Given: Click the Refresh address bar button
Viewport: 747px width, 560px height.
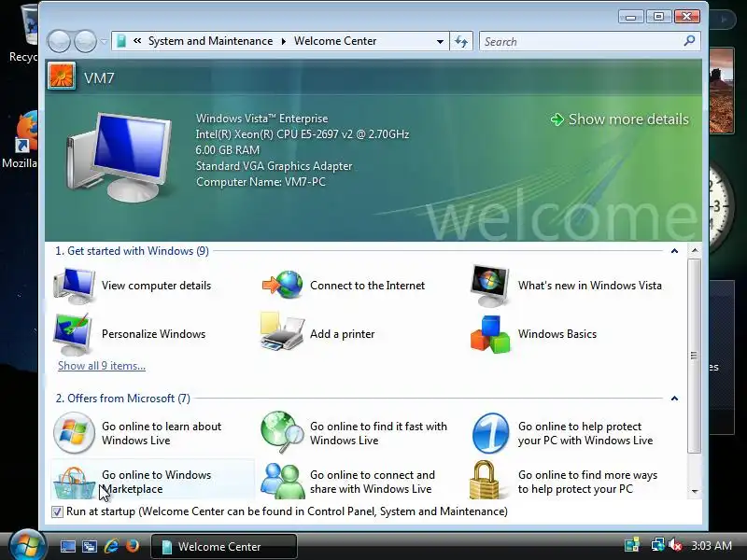Looking at the screenshot, I should [461, 41].
